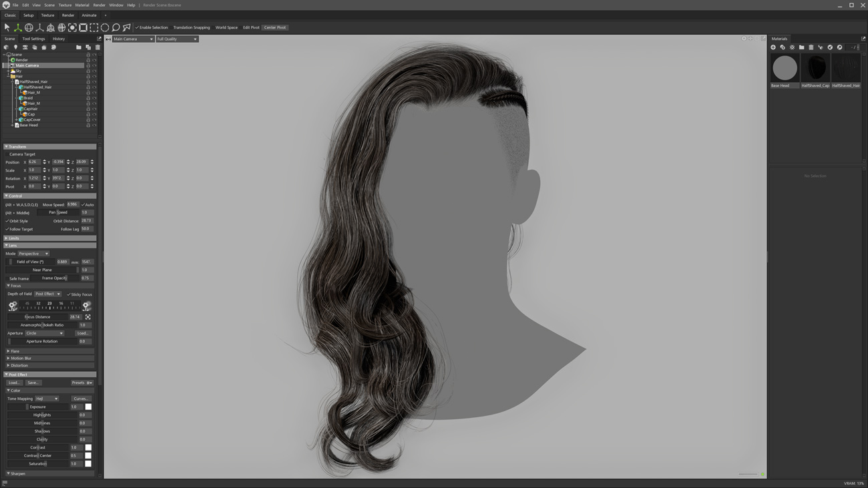This screenshot has height=488, width=868.
Task: Click the Marmoset logo icon
Action: coord(6,5)
